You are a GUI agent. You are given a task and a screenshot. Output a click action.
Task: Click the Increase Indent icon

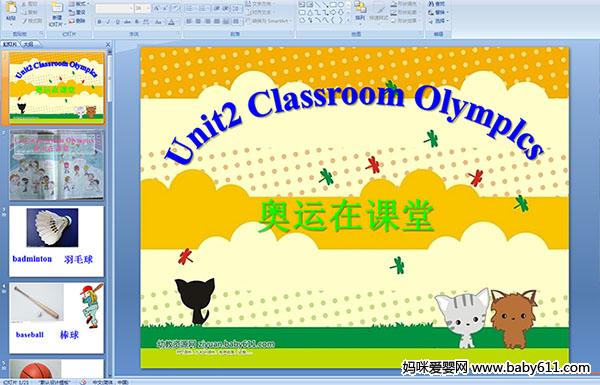point(226,8)
